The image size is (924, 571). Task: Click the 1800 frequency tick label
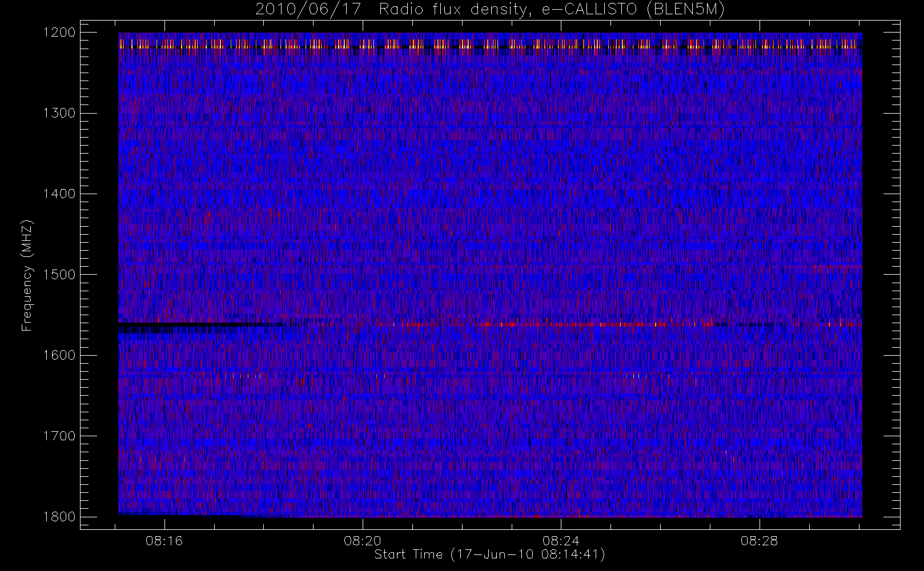tap(59, 517)
